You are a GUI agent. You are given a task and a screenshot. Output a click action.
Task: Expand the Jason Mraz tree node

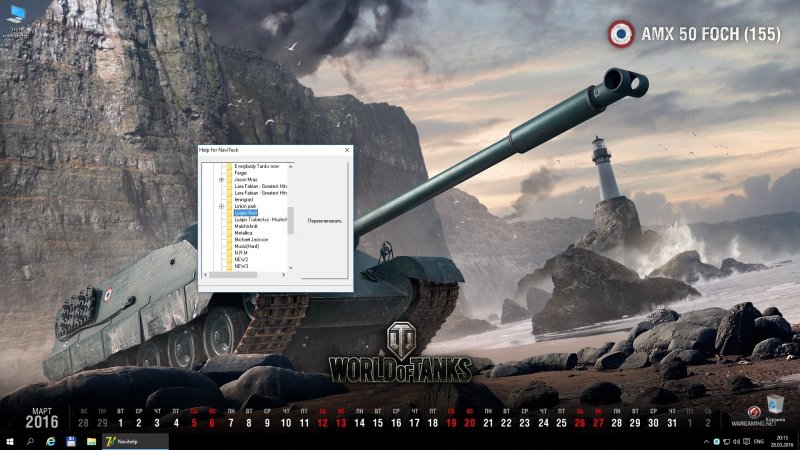tap(221, 180)
